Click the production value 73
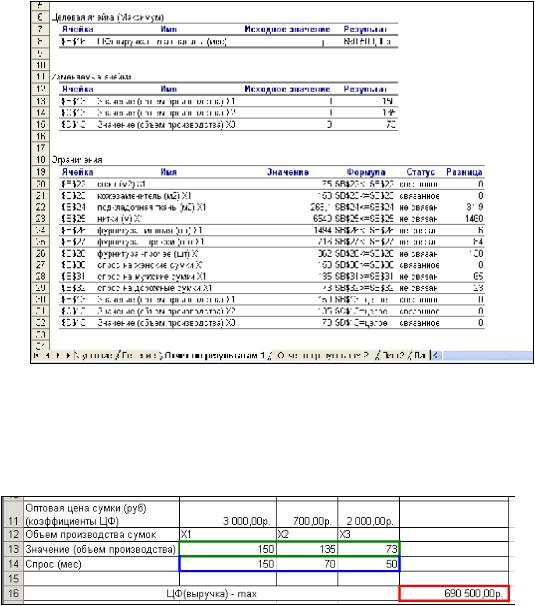The image size is (535, 606). [x=369, y=549]
